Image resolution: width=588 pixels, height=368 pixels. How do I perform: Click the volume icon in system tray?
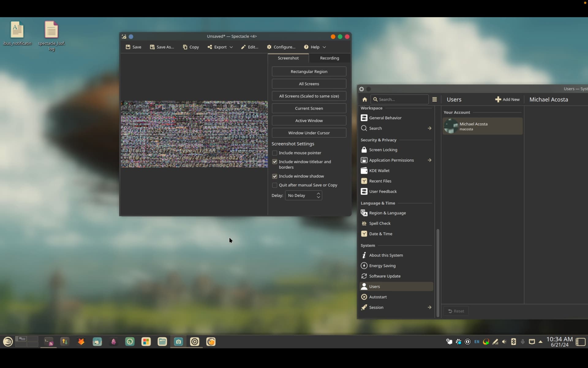coord(504,342)
